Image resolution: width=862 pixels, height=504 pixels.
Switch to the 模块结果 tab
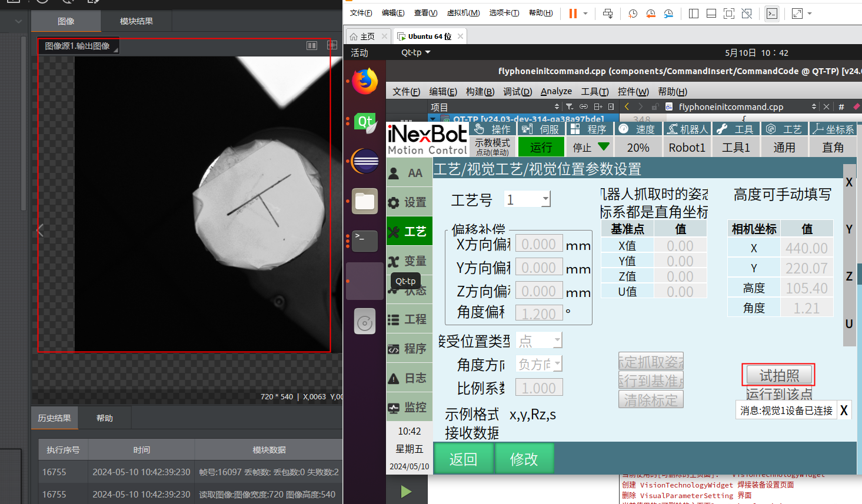[x=136, y=21]
